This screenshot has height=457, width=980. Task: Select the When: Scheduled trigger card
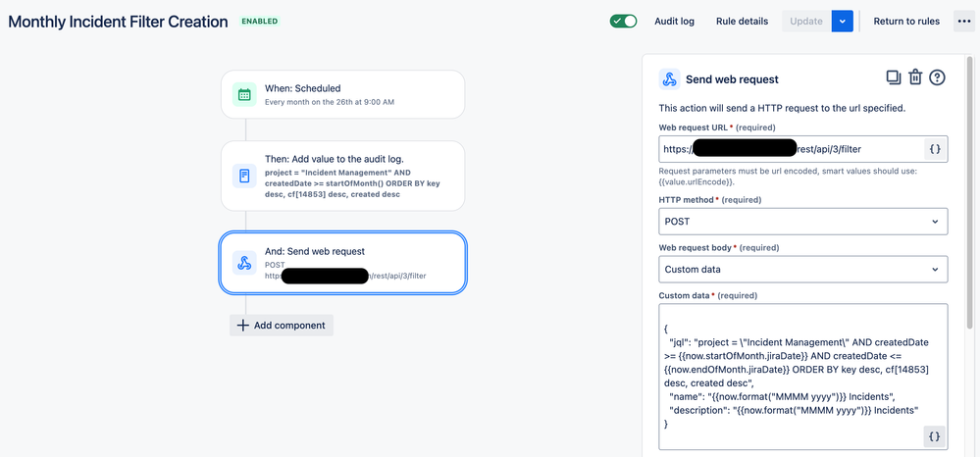tap(342, 94)
